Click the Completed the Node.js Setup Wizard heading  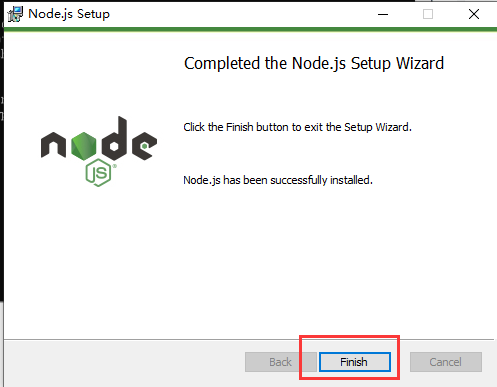click(x=314, y=63)
